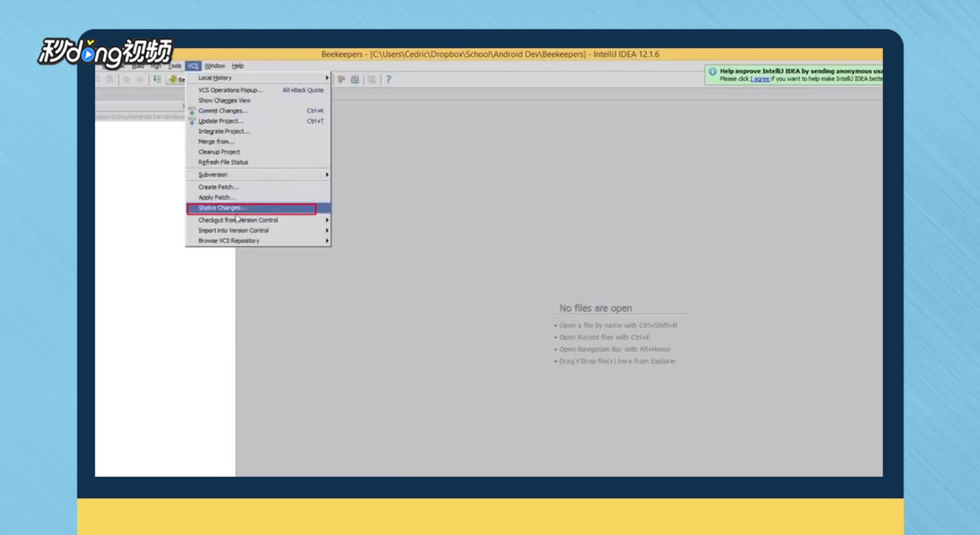Open Project Structure toolbar icon
This screenshot has width=980, height=535.
[x=355, y=79]
